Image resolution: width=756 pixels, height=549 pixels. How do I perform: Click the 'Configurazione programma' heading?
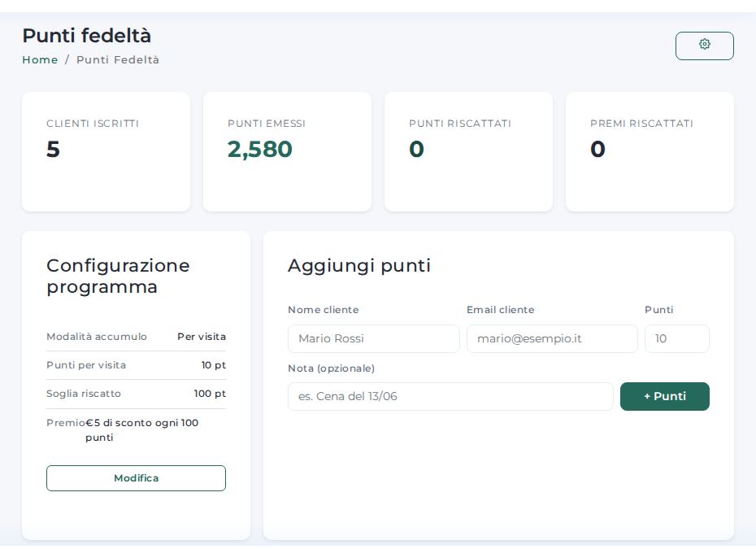[x=118, y=276]
